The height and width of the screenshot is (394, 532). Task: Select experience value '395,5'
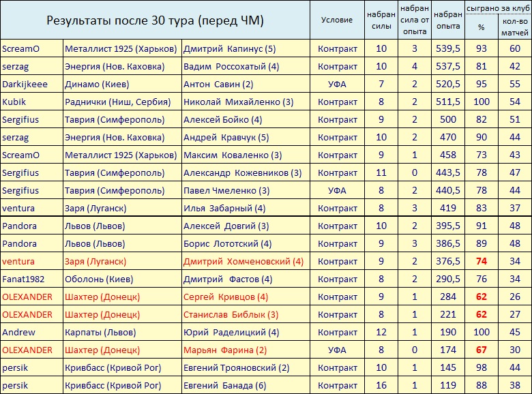448,226
